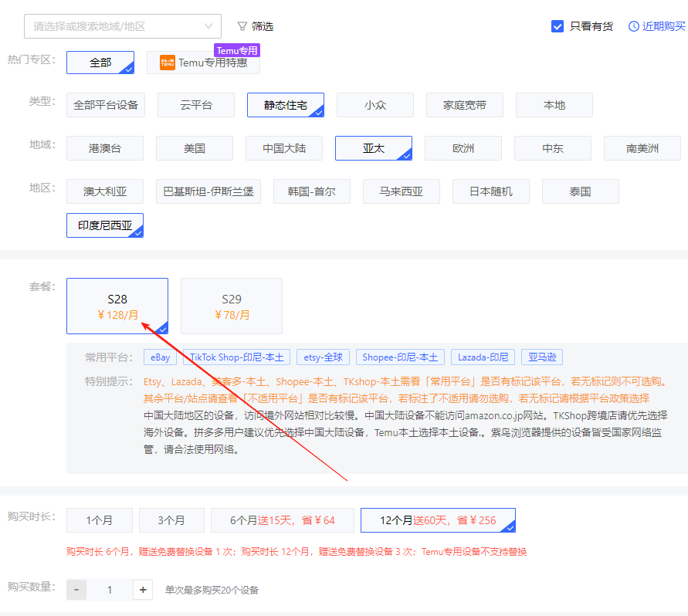This screenshot has width=688, height=616.
Task: Click TikTok Shop-印尼-本土 platform tag
Action: click(x=236, y=357)
